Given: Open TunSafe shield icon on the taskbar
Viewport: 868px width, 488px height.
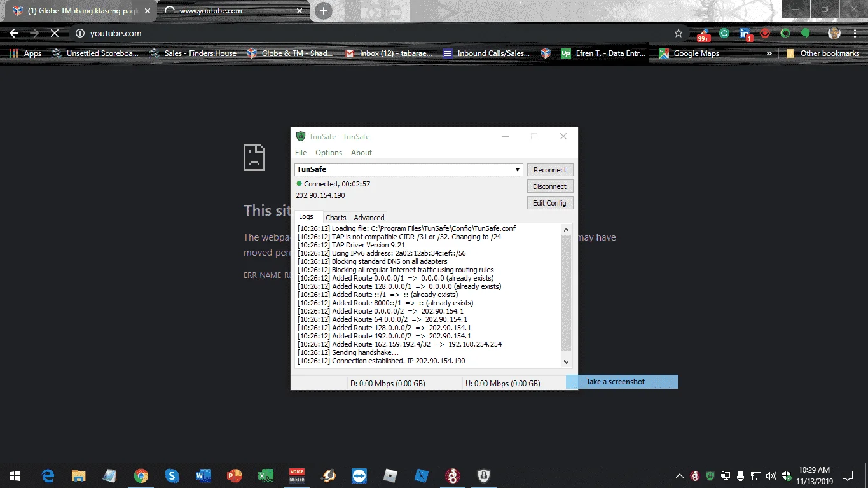Looking at the screenshot, I should tap(484, 475).
